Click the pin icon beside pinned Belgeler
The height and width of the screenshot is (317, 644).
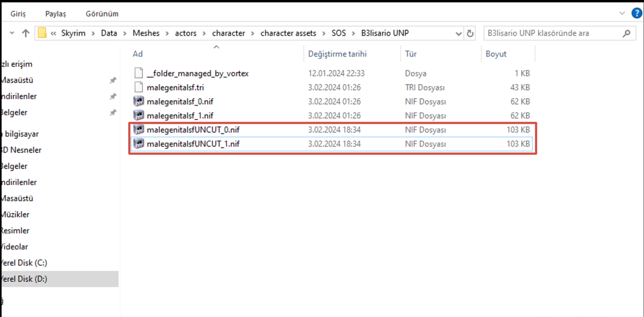(113, 112)
